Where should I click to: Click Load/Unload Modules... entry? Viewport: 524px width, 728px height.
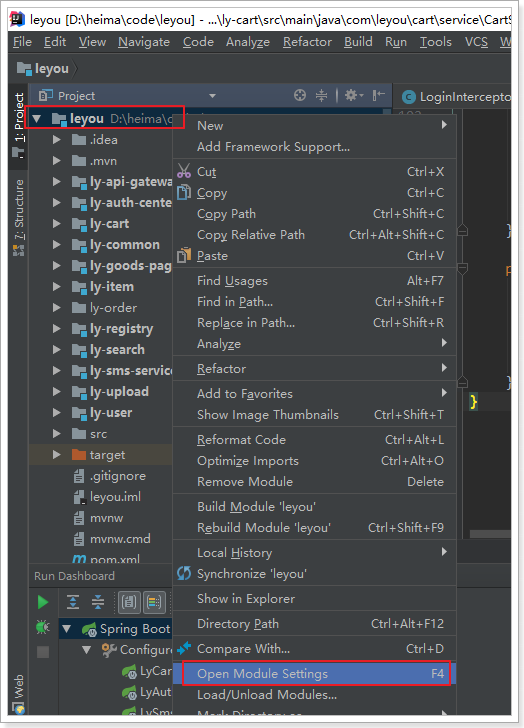(315, 695)
